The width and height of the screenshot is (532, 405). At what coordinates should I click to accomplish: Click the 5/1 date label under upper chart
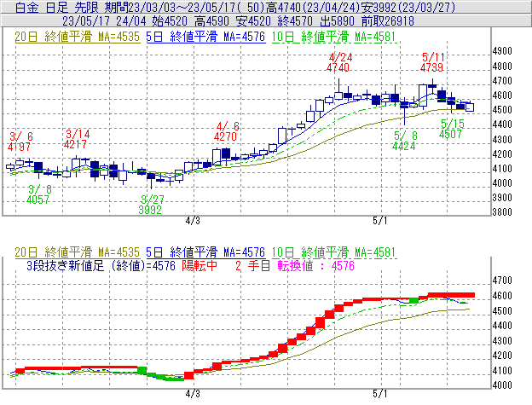click(x=380, y=221)
